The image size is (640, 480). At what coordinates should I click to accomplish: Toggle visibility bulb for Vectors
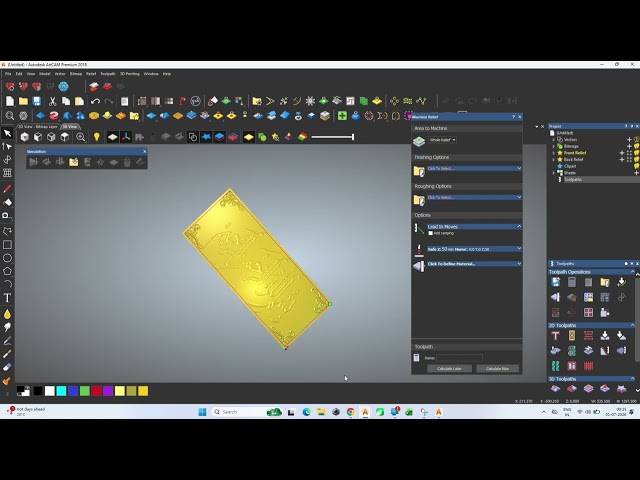[636, 140]
